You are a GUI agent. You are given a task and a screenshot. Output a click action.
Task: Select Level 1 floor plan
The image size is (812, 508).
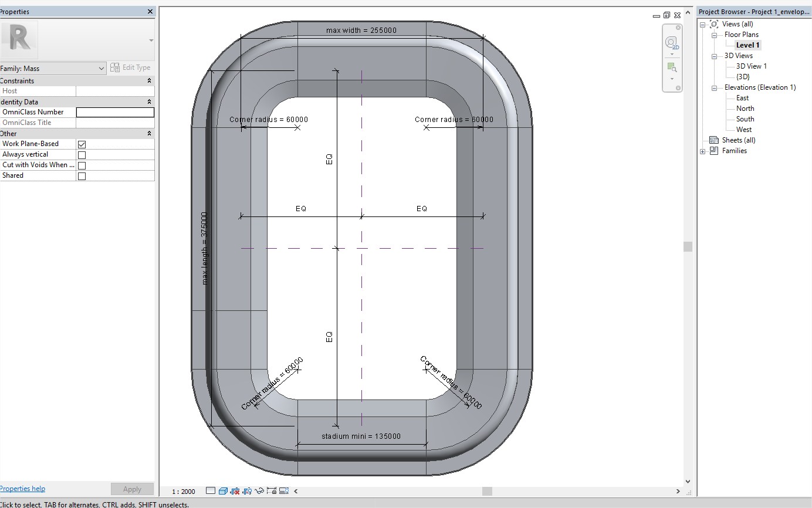[747, 45]
